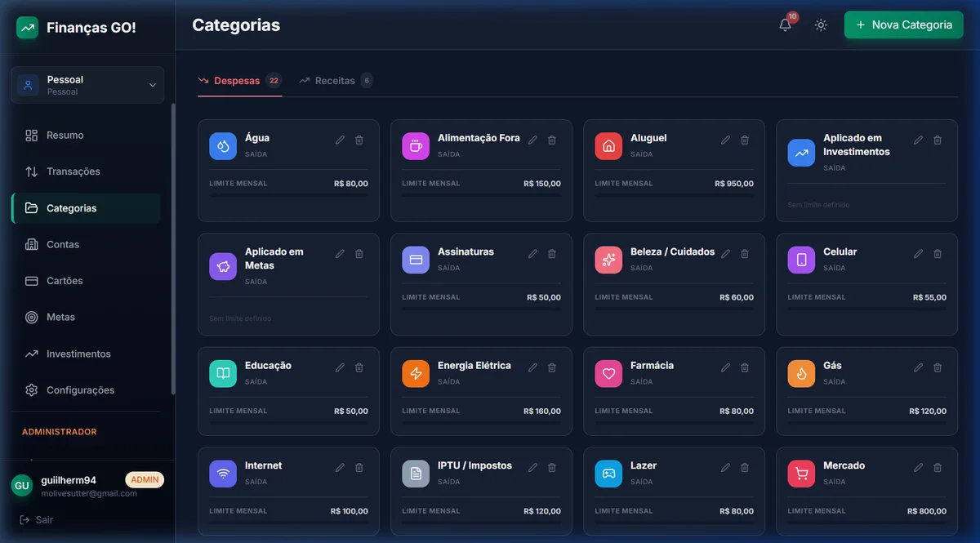Edit the Energia Elétrica category
980x543 pixels.
pos(532,368)
